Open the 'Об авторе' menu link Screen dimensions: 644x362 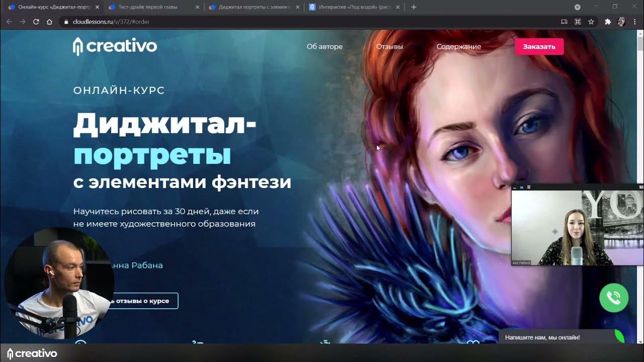click(x=325, y=46)
